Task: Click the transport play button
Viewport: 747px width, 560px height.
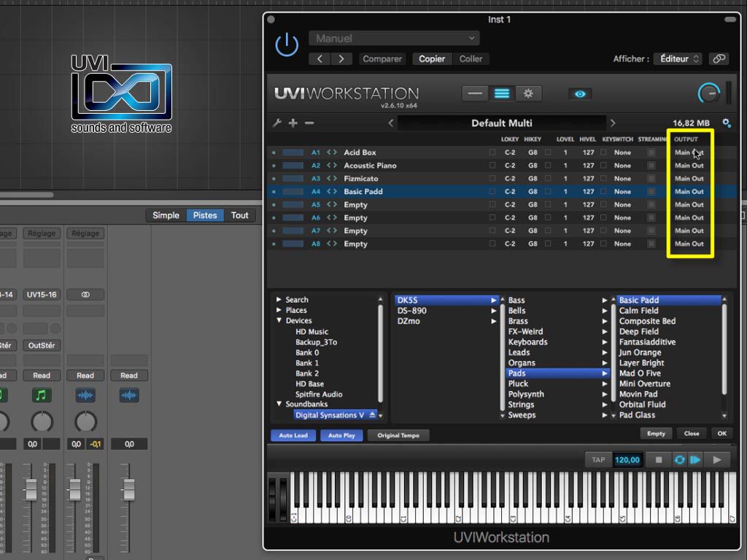Action: [x=716, y=459]
